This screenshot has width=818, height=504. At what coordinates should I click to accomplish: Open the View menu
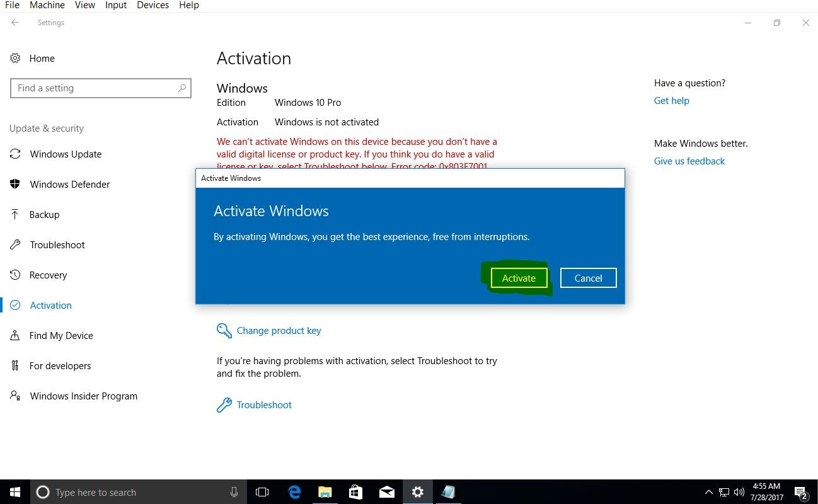85,5
